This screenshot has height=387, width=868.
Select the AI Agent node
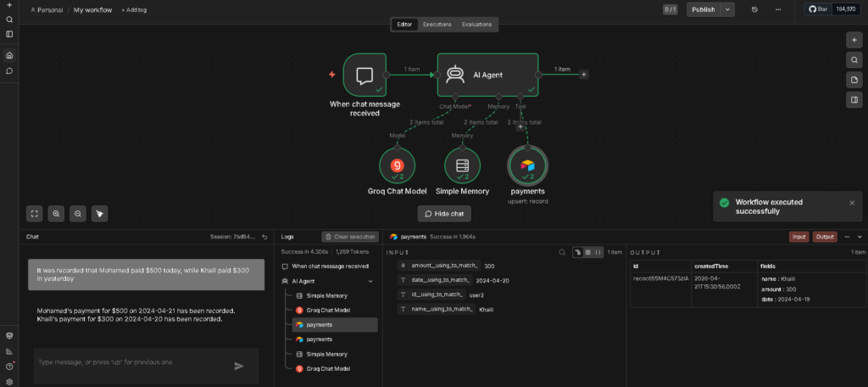point(487,75)
